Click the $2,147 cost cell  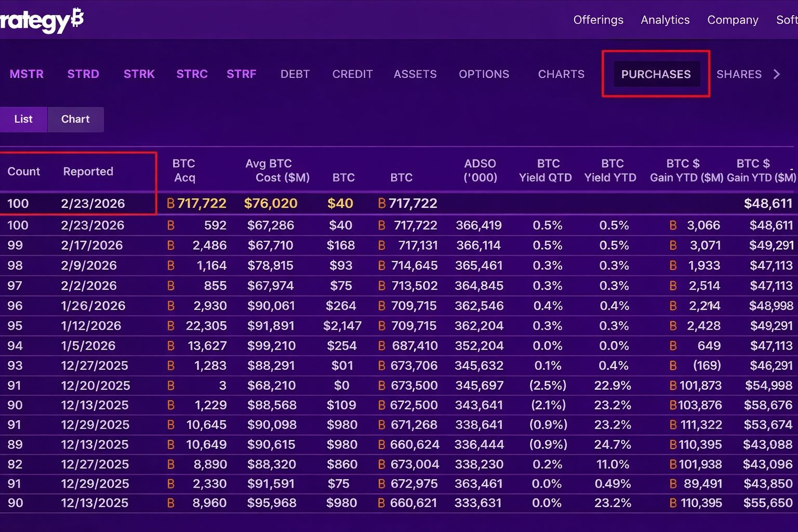click(342, 326)
